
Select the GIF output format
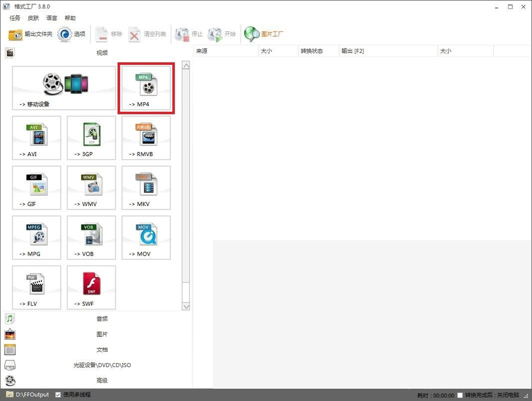[x=37, y=188]
